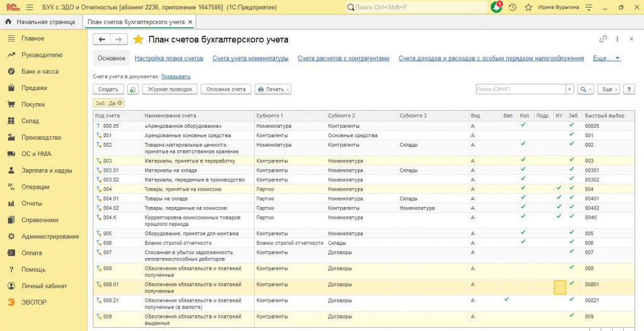644x331 pixels.
Task: Click Отчеты chart icon
Action: point(11,203)
